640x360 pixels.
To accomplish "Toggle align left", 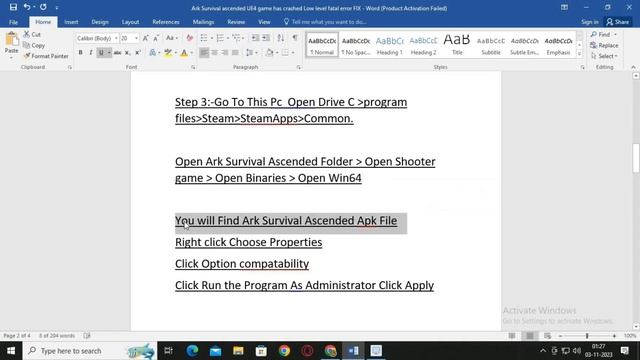I will 204,53.
